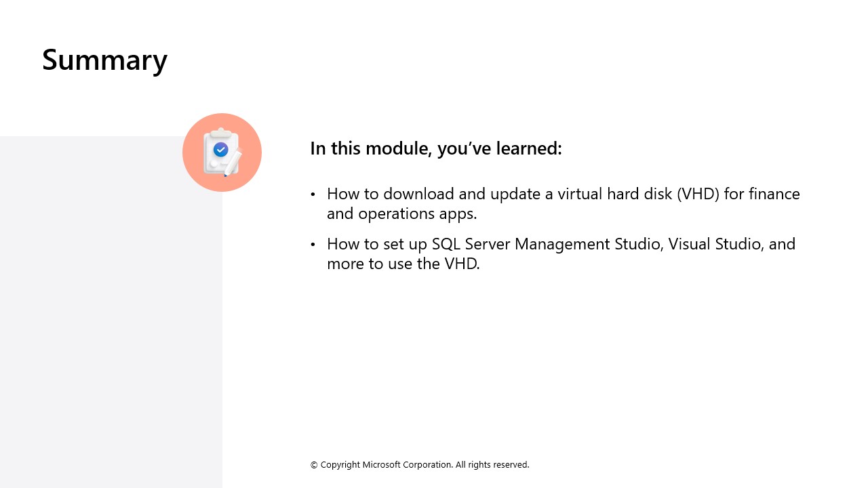
Task: Click "VHD." at end of second bullet
Action: (462, 264)
